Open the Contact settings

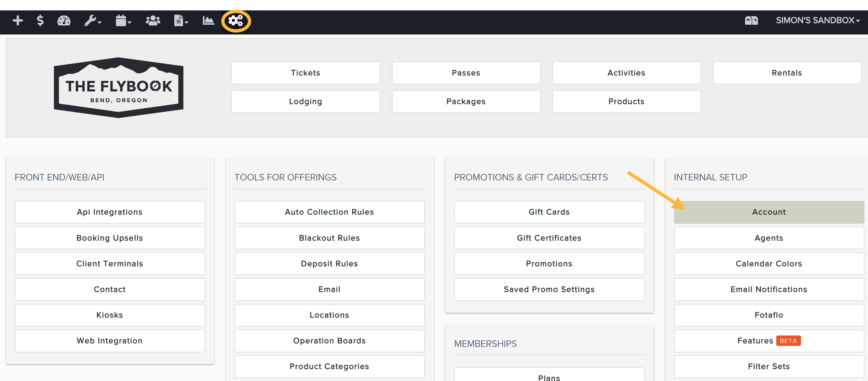[110, 289]
